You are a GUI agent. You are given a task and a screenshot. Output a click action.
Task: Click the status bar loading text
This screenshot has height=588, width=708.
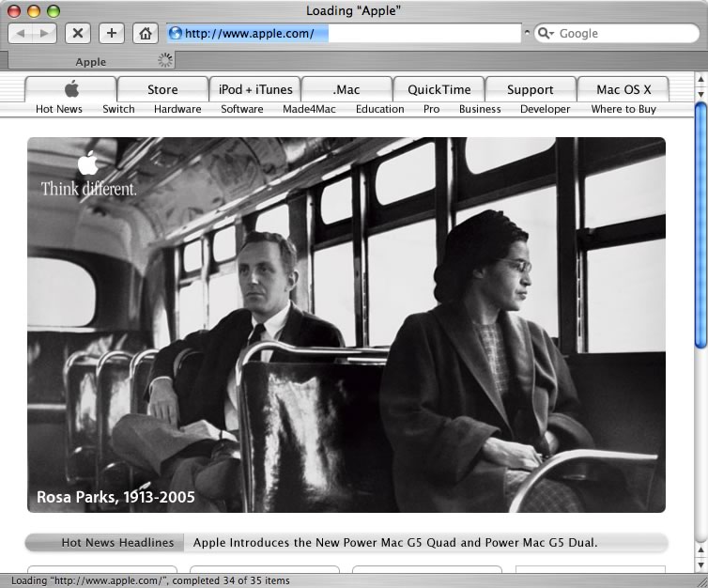(150, 580)
